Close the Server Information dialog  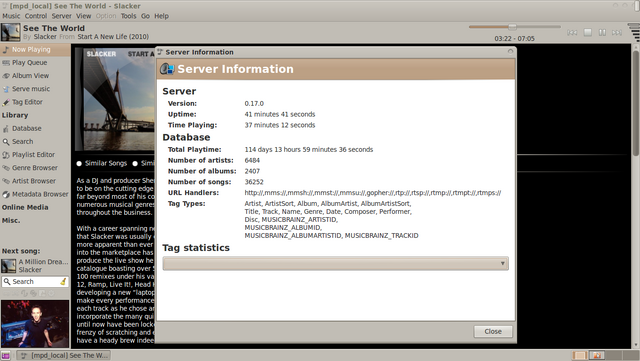493,331
